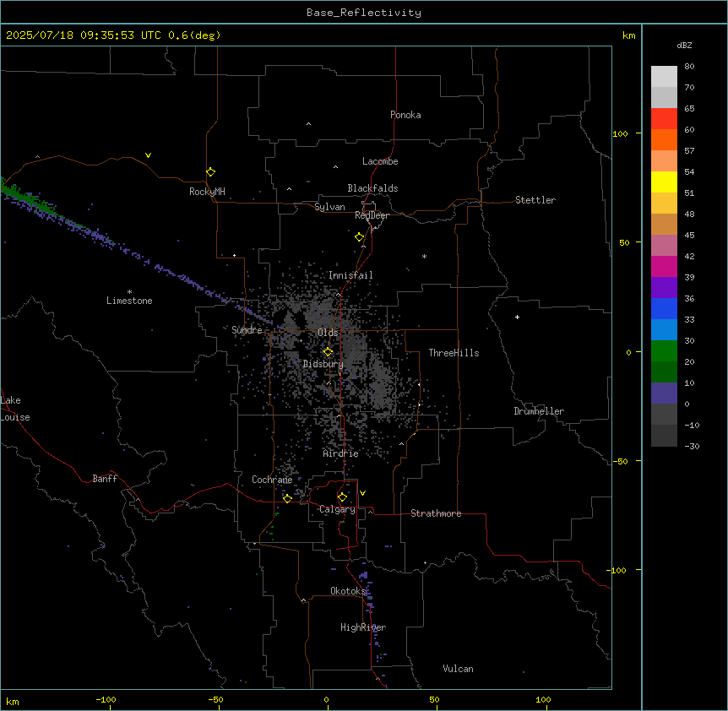Click the Banff label
The image size is (728, 711).
(x=105, y=479)
